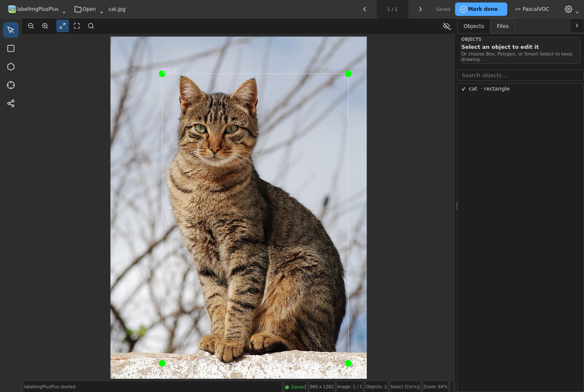Go to the next image
Screen dimensions: 584x392
tap(420, 9)
